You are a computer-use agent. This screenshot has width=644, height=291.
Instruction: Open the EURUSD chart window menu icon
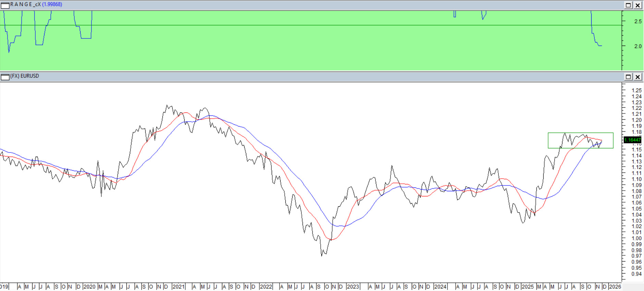tap(5, 77)
